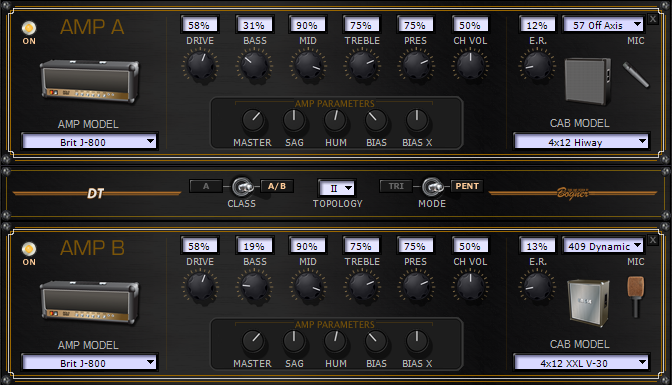Click Amp B Bias knob
The height and width of the screenshot is (385, 672).
coord(376,342)
